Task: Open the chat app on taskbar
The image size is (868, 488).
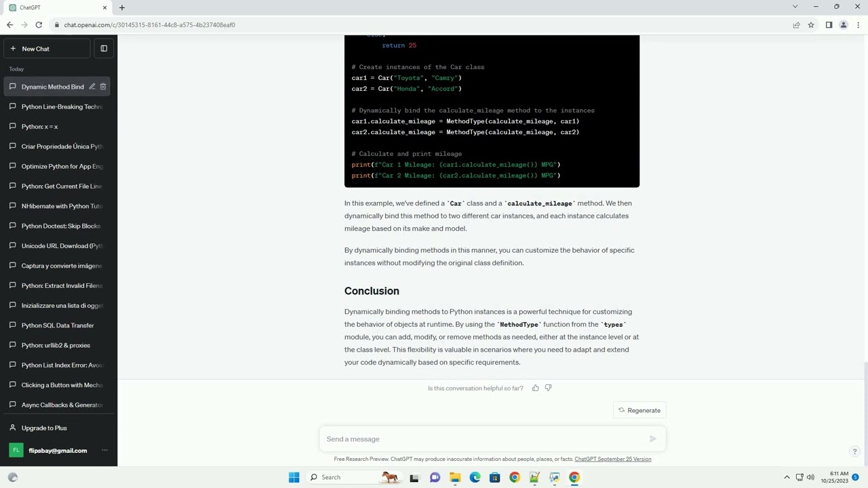Action: point(435,477)
